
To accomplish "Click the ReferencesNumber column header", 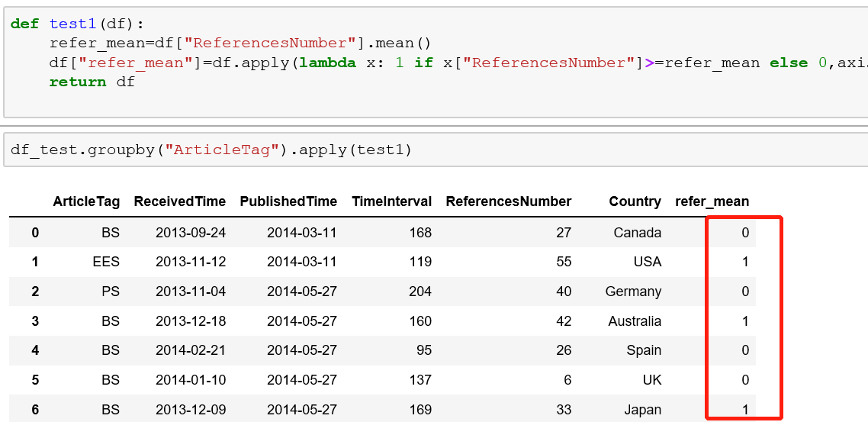I will point(508,201).
